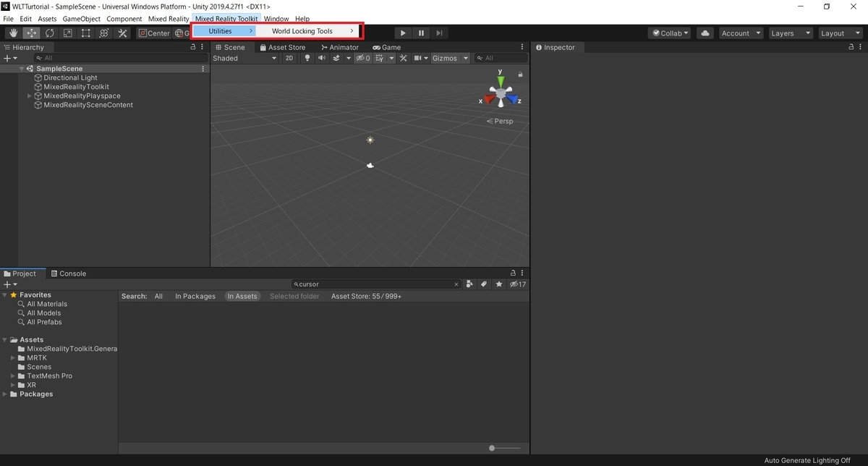Open the Shaded draw mode dropdown
This screenshot has width=868, height=466.
click(x=245, y=58)
